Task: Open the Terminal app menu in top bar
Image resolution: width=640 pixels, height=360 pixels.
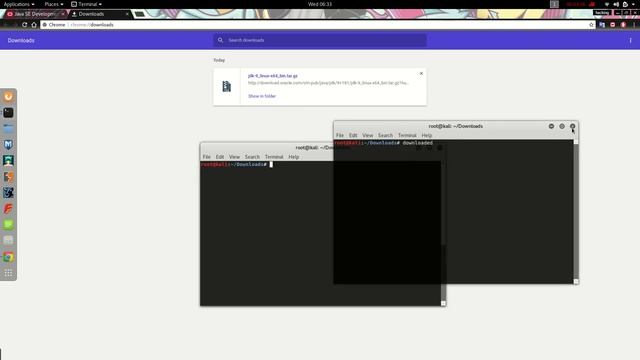Action: pos(86,4)
